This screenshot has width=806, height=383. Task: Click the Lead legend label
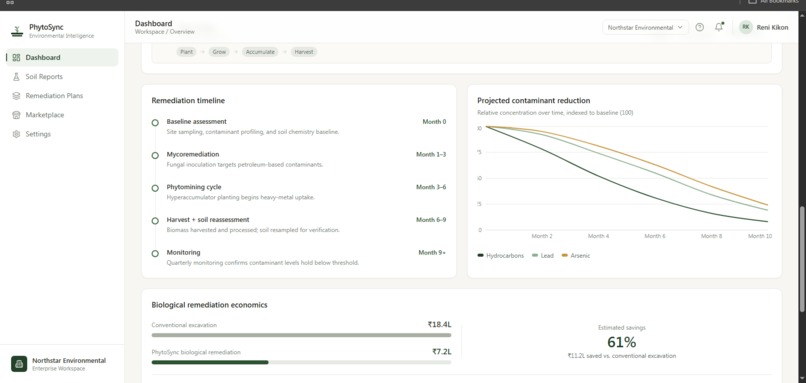[547, 256]
